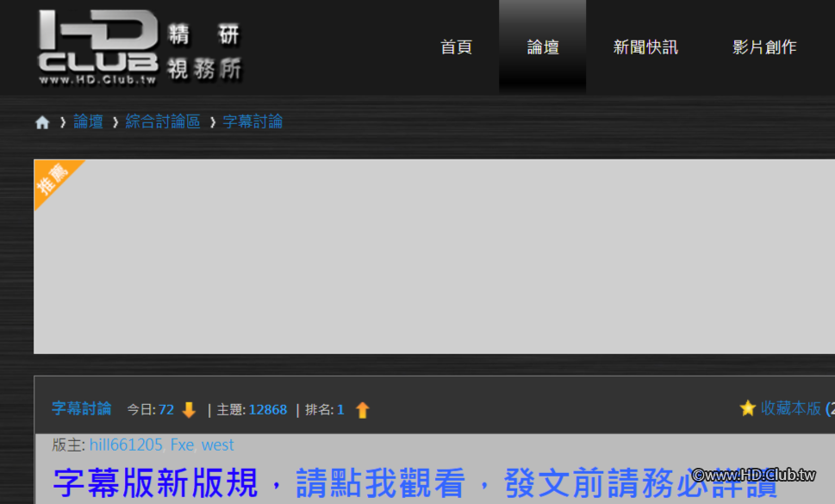Open the 綜合討論區 breadcrumb link
835x504 pixels.
point(162,121)
